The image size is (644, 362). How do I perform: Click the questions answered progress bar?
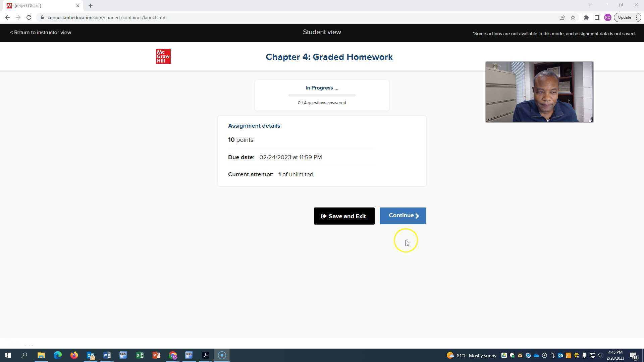click(x=322, y=95)
